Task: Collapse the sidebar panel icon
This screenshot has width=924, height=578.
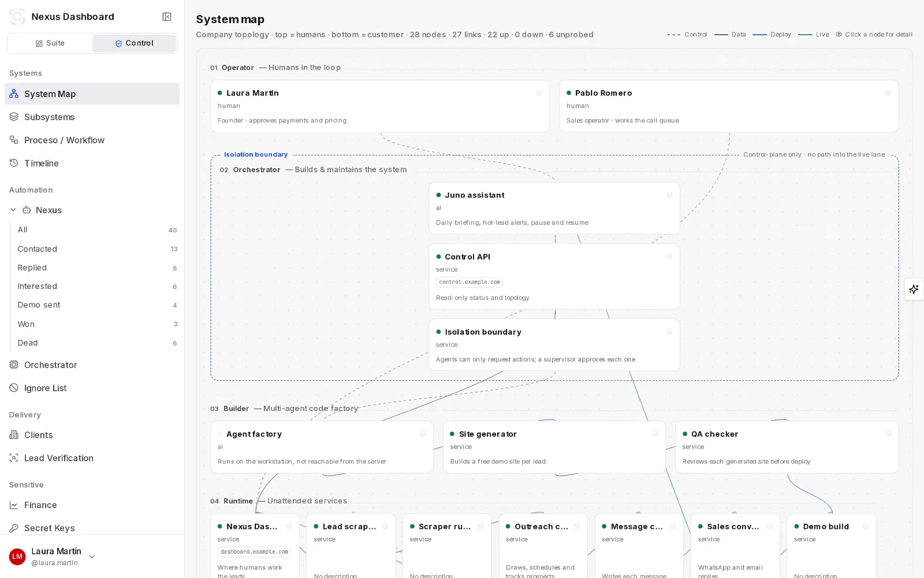Action: pos(167,17)
